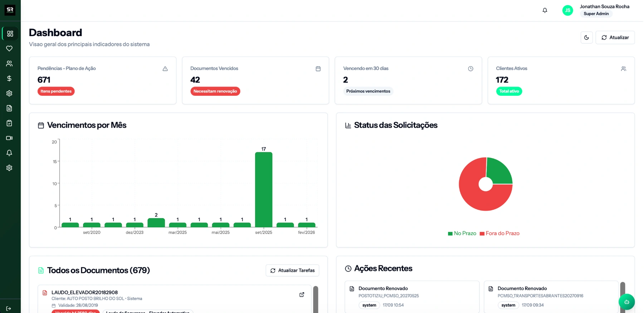The height and width of the screenshot is (313, 644).
Task: Click the JS user avatar
Action: [568, 10]
